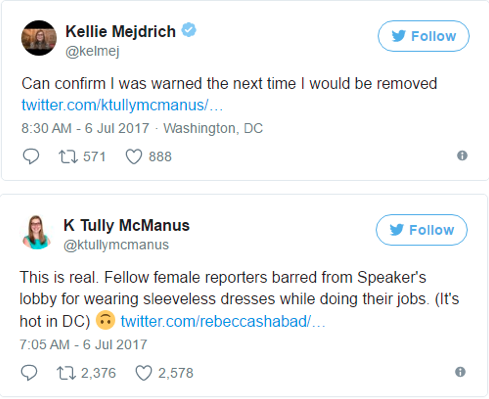Open info icon on Kellie Mejdrich's tweet
This screenshot has width=489, height=399.
462,156
